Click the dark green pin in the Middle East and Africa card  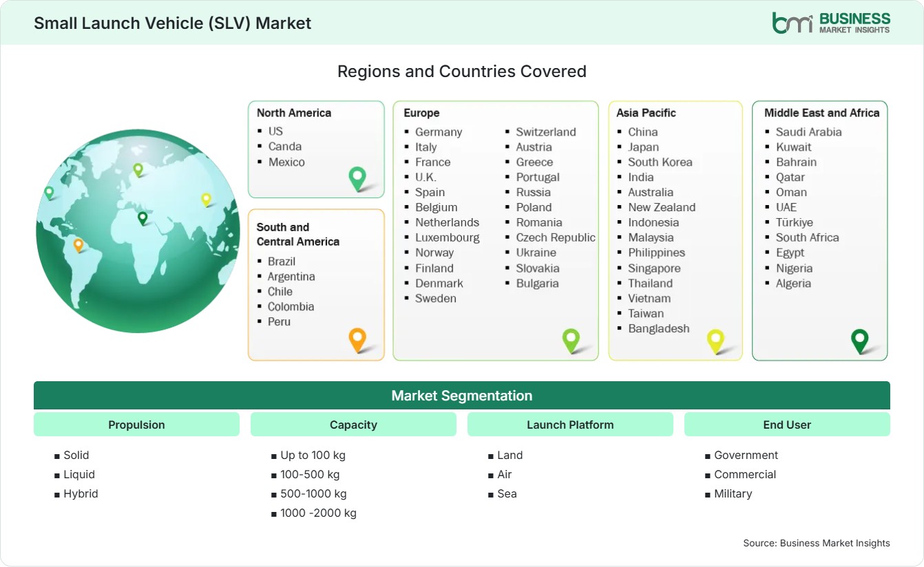860,341
